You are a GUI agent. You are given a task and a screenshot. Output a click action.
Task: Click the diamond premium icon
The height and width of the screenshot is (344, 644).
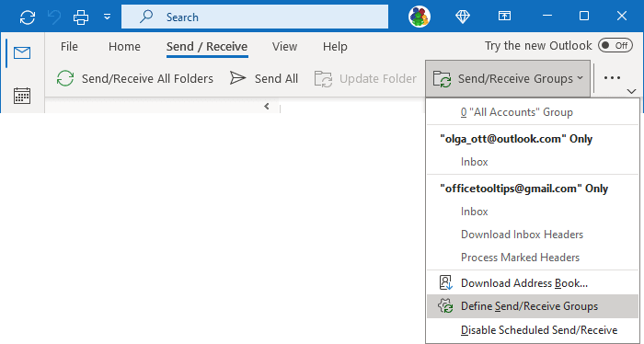tap(463, 17)
